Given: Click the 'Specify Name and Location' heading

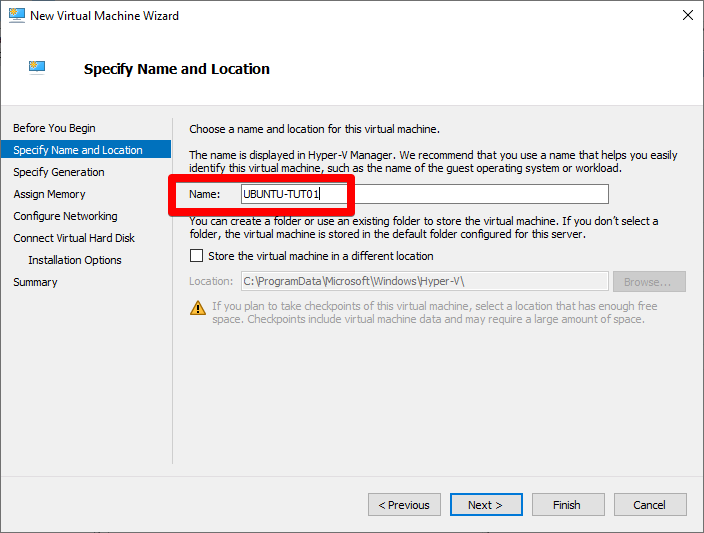Looking at the screenshot, I should 177,69.
